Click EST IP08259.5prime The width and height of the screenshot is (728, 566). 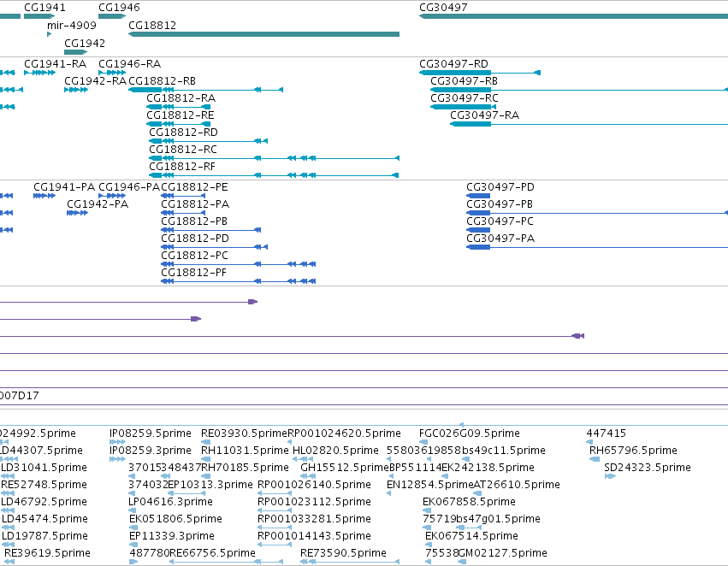coord(151,433)
